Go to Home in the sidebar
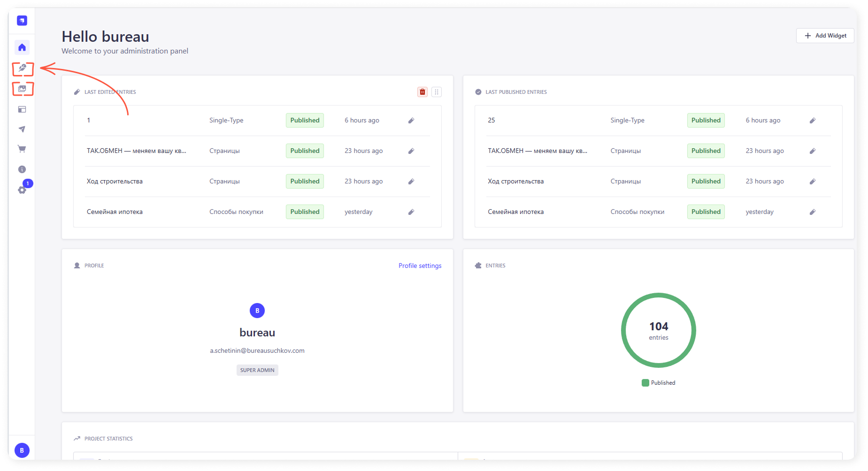This screenshot has height=471, width=868. click(x=22, y=47)
